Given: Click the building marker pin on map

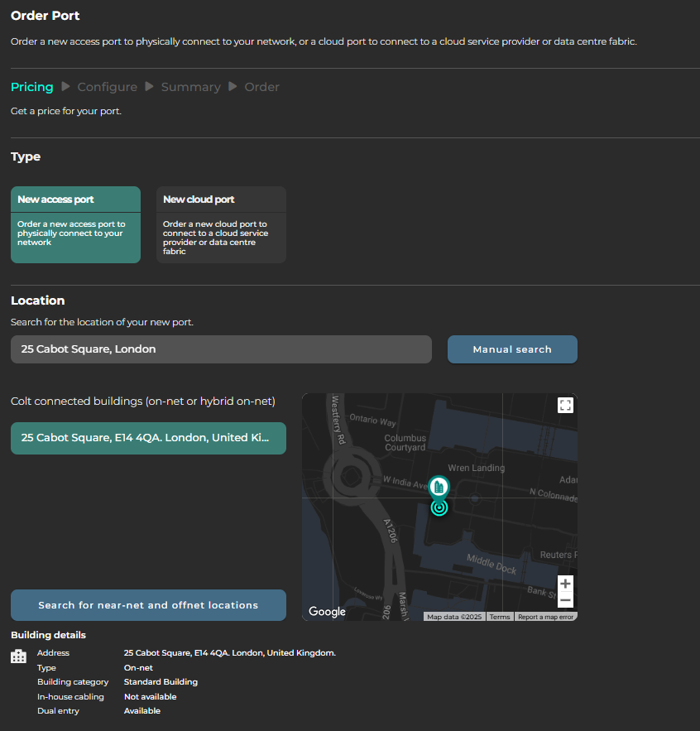Looking at the screenshot, I should click(x=439, y=486).
